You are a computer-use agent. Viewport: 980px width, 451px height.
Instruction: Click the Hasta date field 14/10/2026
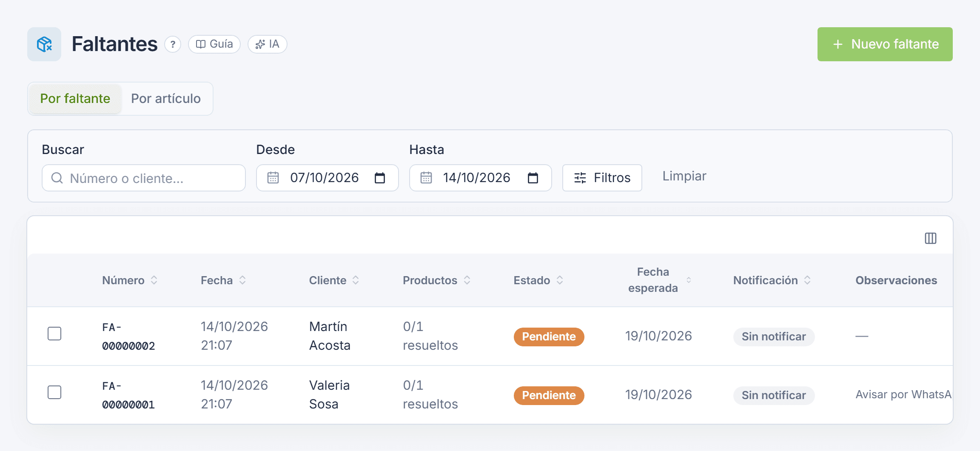coord(480,178)
